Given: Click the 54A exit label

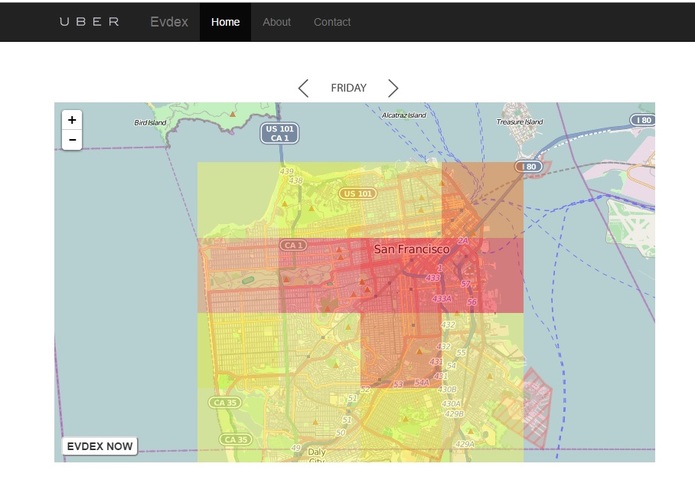Looking at the screenshot, I should (422, 382).
